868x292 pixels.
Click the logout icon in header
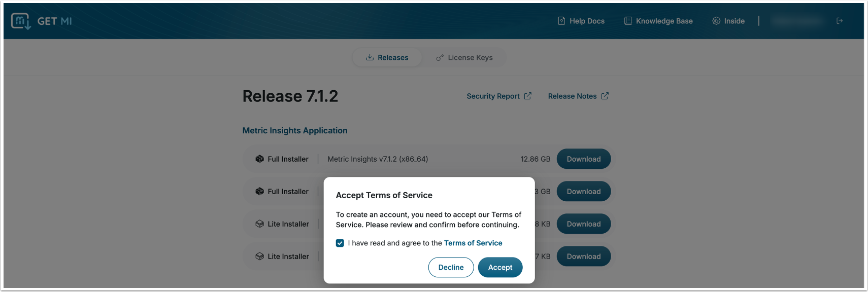840,21
